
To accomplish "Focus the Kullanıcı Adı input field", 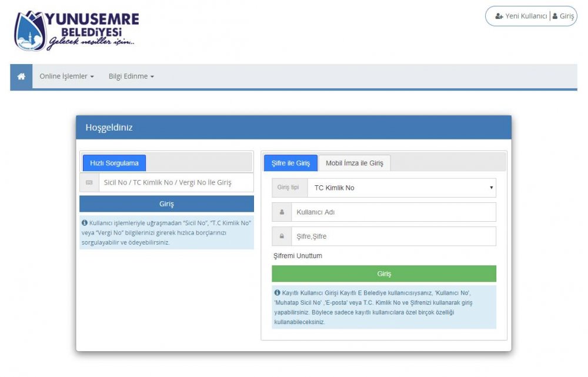I will point(393,212).
